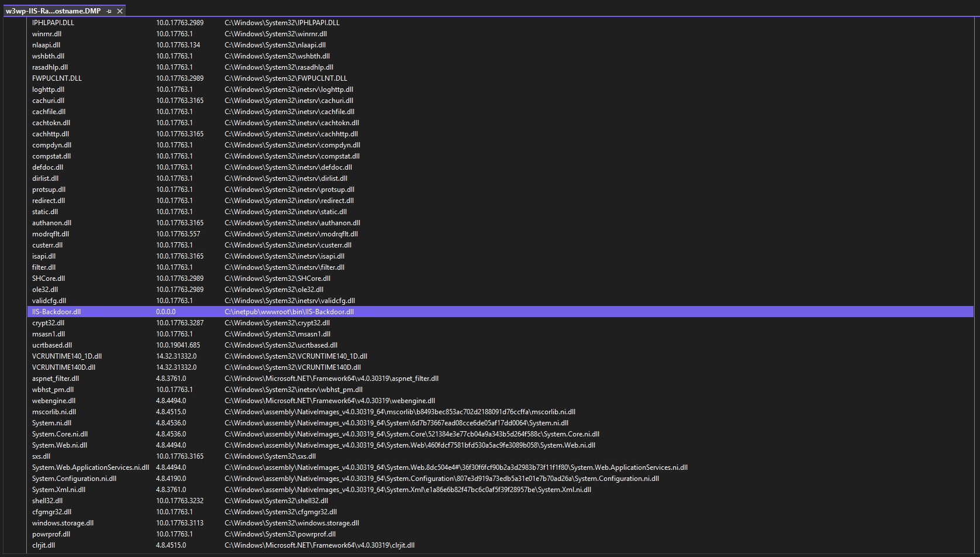This screenshot has width=980, height=557.
Task: Select wbhst_pm.dll row
Action: [501, 390]
